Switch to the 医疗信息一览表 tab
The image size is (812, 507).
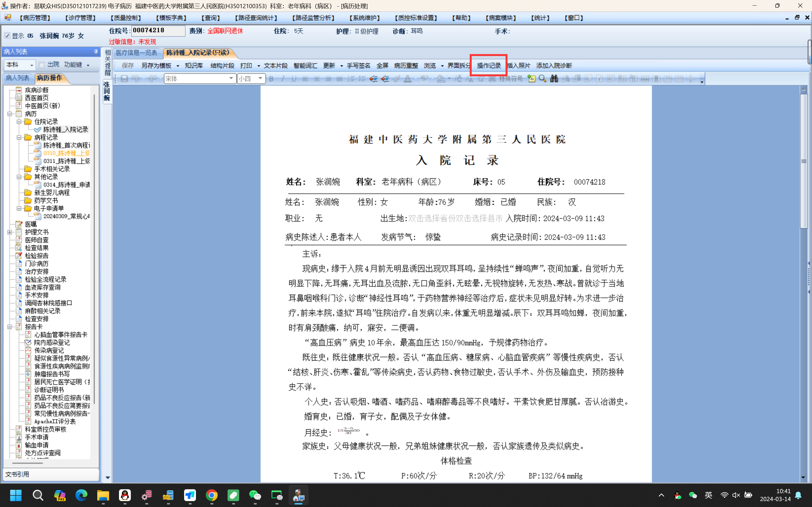point(136,53)
